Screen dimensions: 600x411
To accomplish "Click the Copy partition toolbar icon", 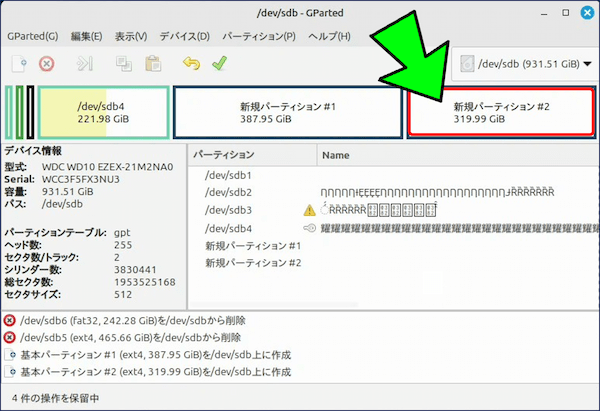I will coord(124,63).
